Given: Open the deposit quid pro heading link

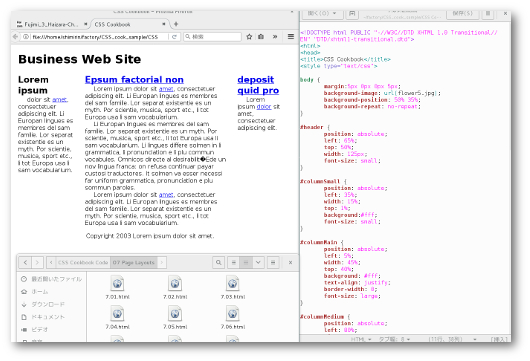Looking at the screenshot, I should [258, 85].
